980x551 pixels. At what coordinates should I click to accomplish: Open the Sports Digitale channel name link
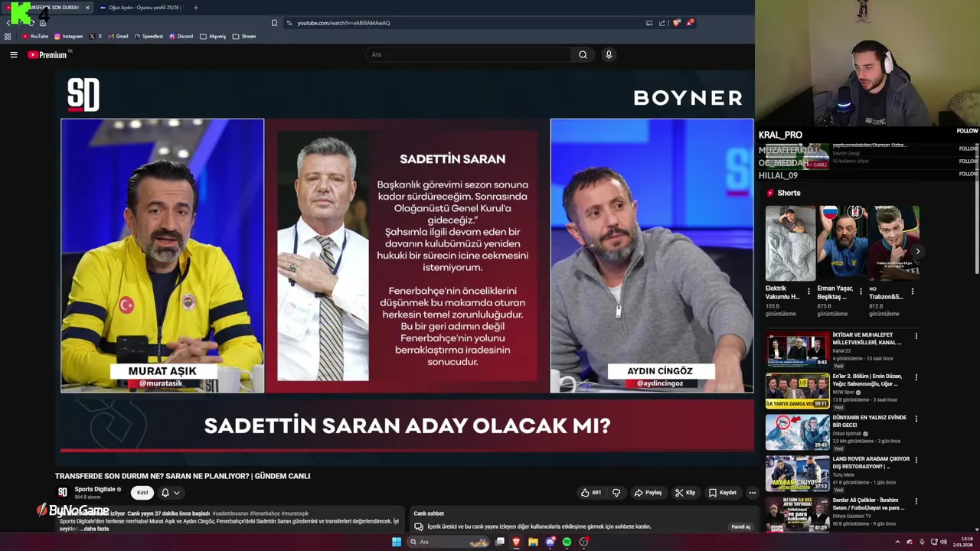click(95, 489)
